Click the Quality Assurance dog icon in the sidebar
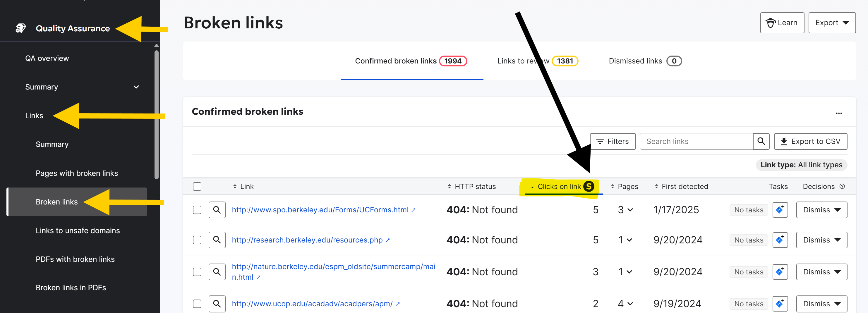 click(x=21, y=28)
